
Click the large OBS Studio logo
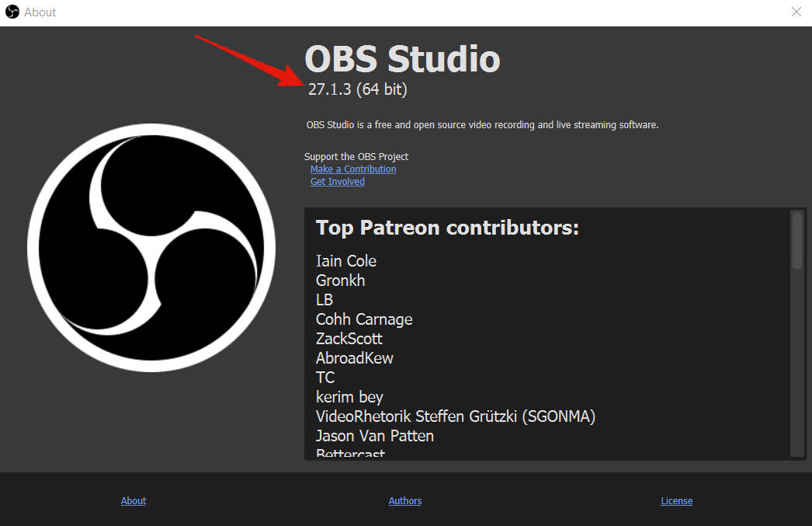click(x=151, y=248)
